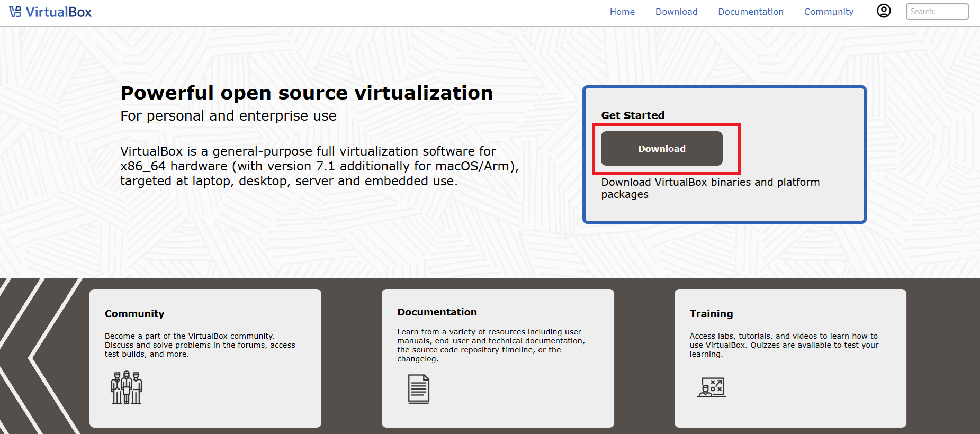Click 'Get Started' heading text

click(633, 115)
